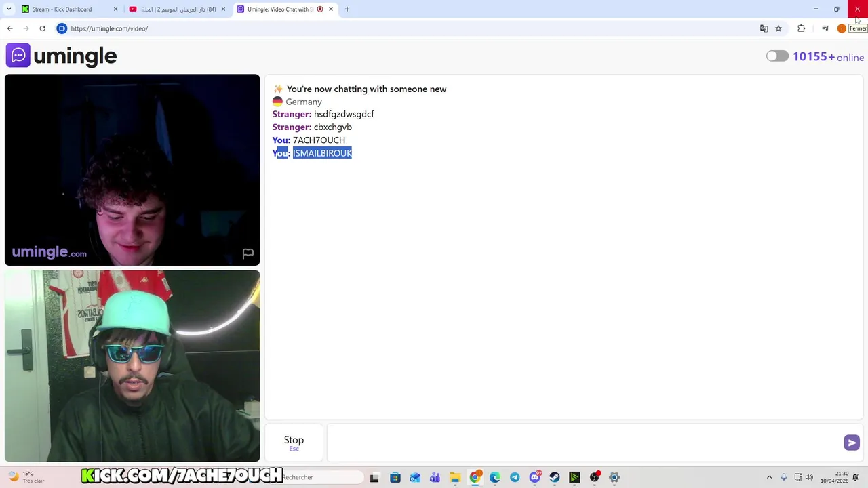Open camera permission icon in address bar
The image size is (868, 488).
pyautogui.click(x=62, y=28)
